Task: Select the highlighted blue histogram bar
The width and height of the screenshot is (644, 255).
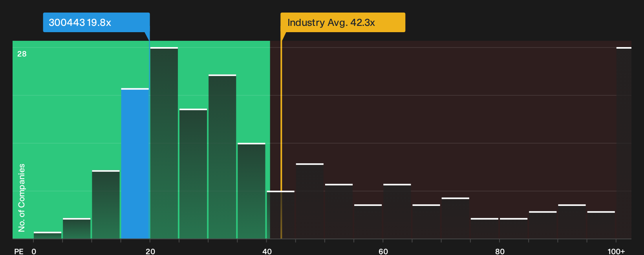Action: click(x=135, y=164)
